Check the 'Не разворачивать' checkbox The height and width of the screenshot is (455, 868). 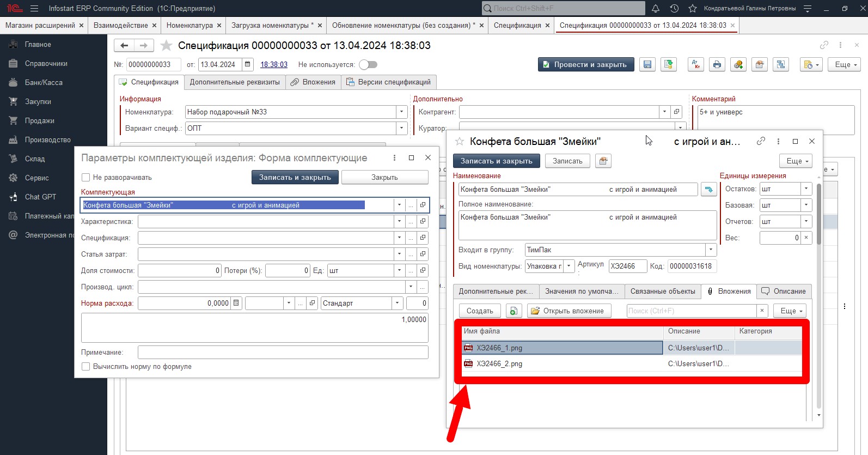85,177
